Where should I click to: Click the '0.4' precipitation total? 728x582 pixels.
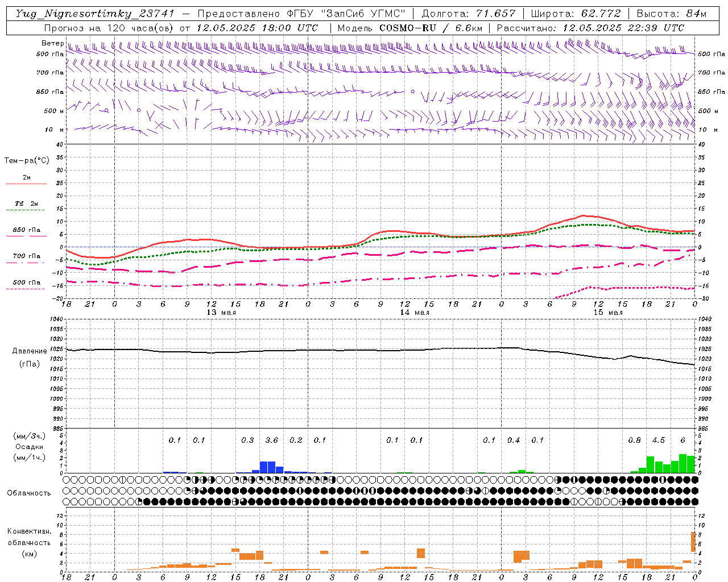coord(514,440)
